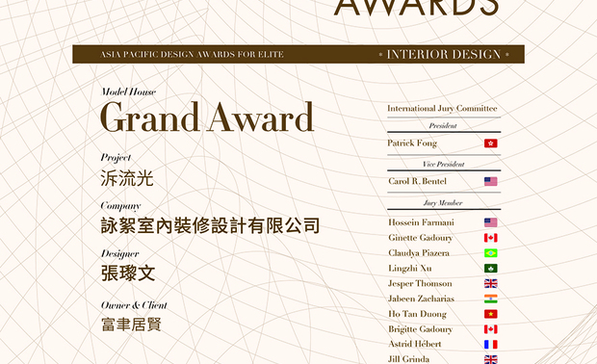Click the US flag next to Carol R. Bentel
597x364 pixels.
click(x=491, y=182)
